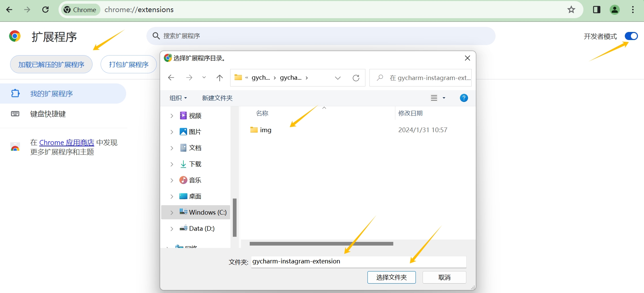Sort by Name column header
The image size is (644, 293).
click(262, 113)
